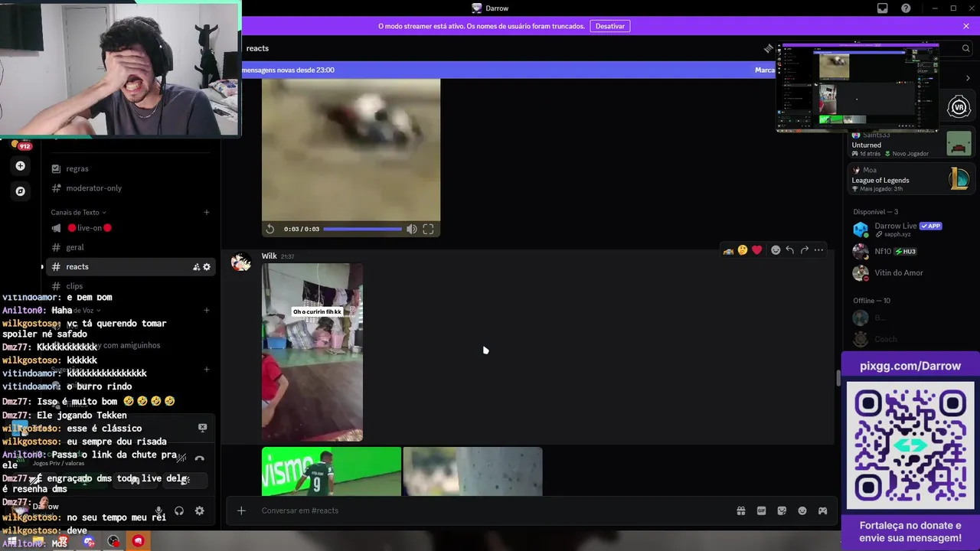
Task: Open the sticker picker
Action: [x=782, y=510]
